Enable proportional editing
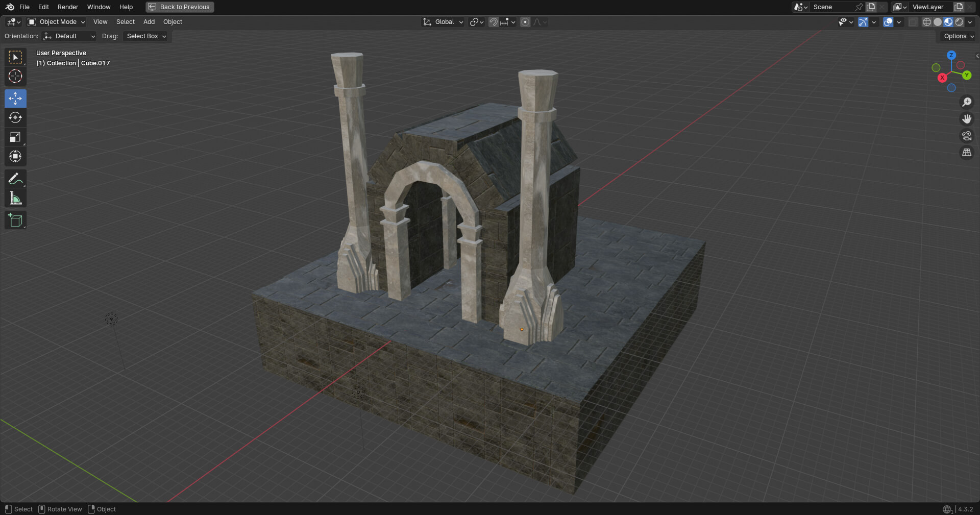This screenshot has width=980, height=515. pos(525,22)
